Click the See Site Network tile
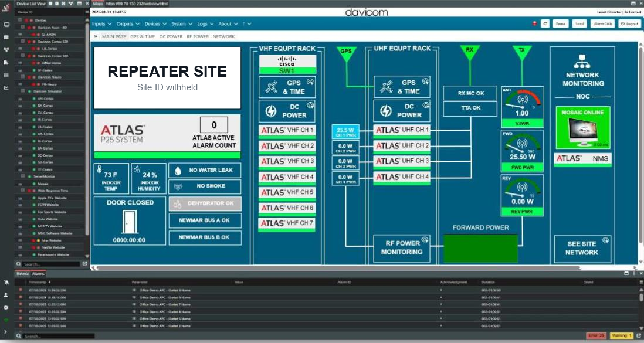Image resolution: width=644 pixels, height=343 pixels. pos(582,249)
